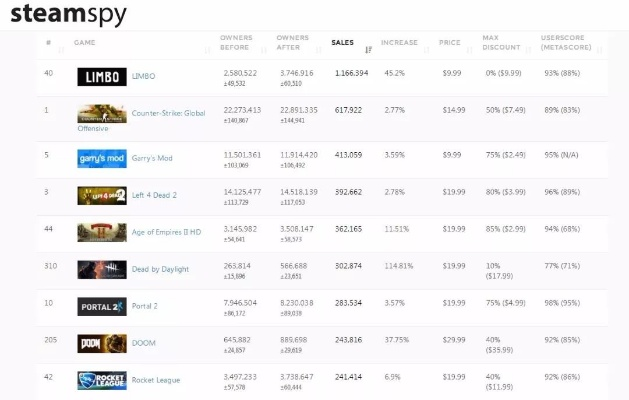Image resolution: width=629 pixels, height=400 pixels.
Task: Click the Garry's Mod thumbnail icon
Action: pyautogui.click(x=101, y=158)
